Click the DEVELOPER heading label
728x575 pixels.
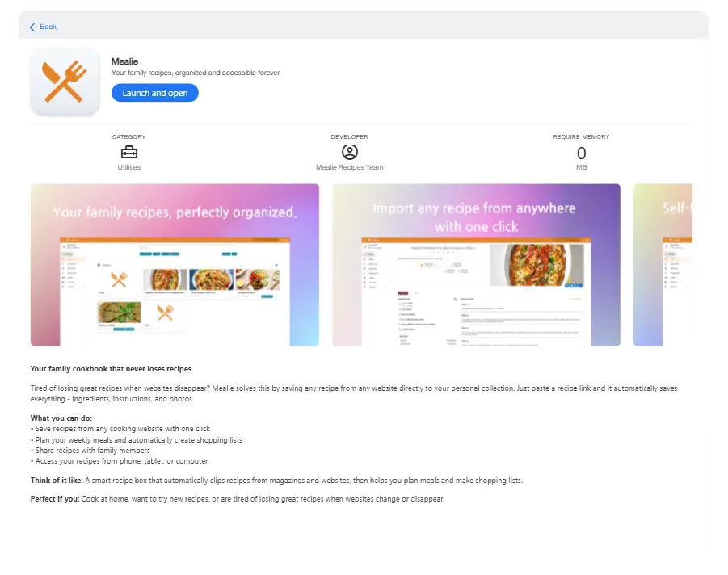click(x=350, y=137)
